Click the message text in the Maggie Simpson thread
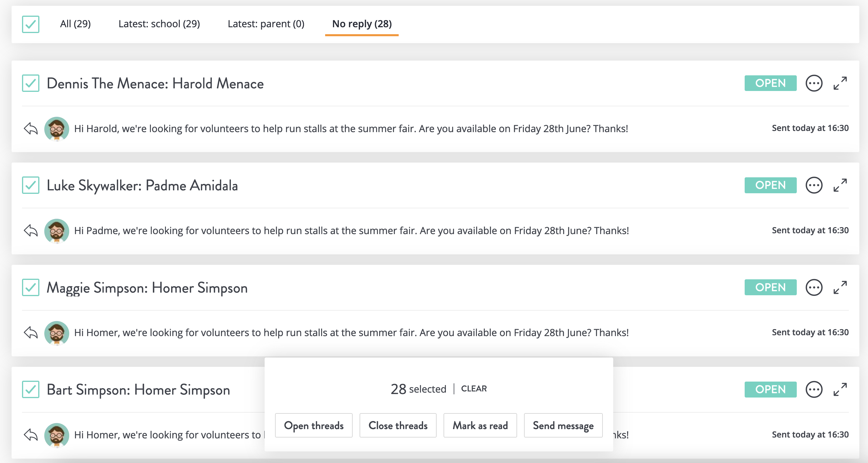Screen dimensions: 868x463 (351, 333)
